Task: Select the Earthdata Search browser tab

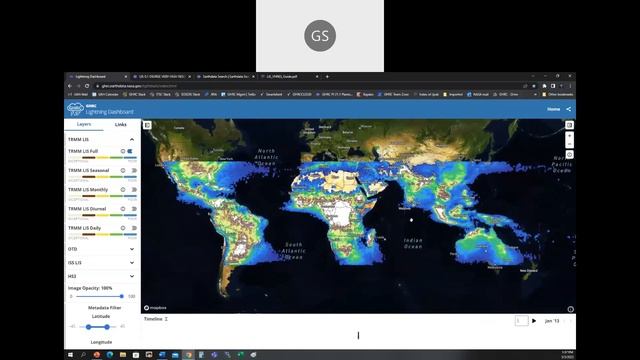Action: (225, 76)
